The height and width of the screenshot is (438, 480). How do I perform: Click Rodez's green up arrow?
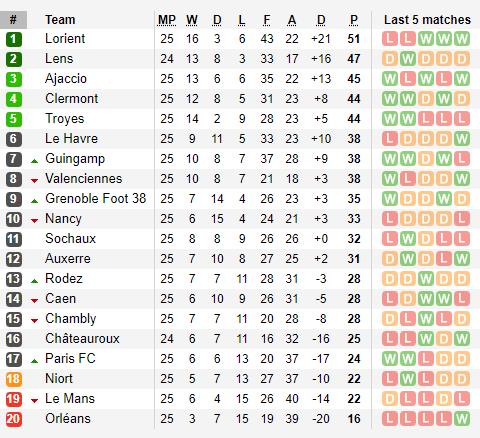(34, 281)
